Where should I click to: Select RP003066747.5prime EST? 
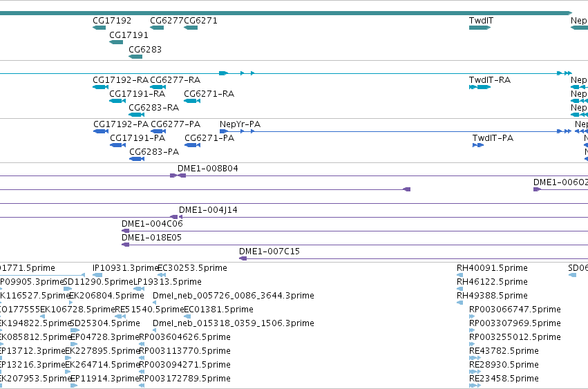point(472,316)
